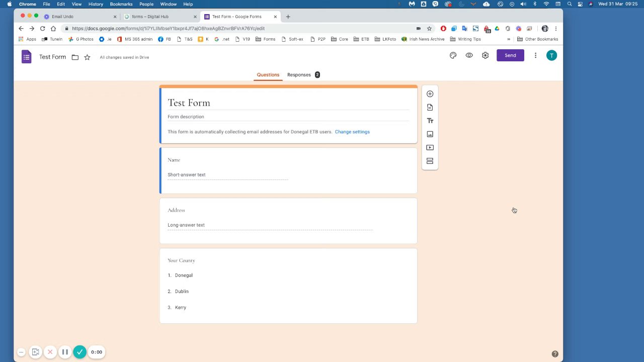Add a title and description block

430,121
